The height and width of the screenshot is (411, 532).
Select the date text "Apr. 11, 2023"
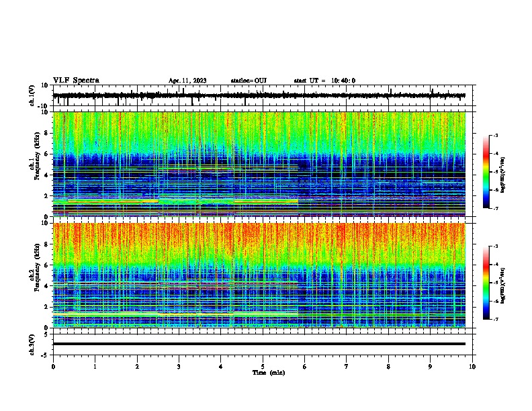click(x=187, y=81)
